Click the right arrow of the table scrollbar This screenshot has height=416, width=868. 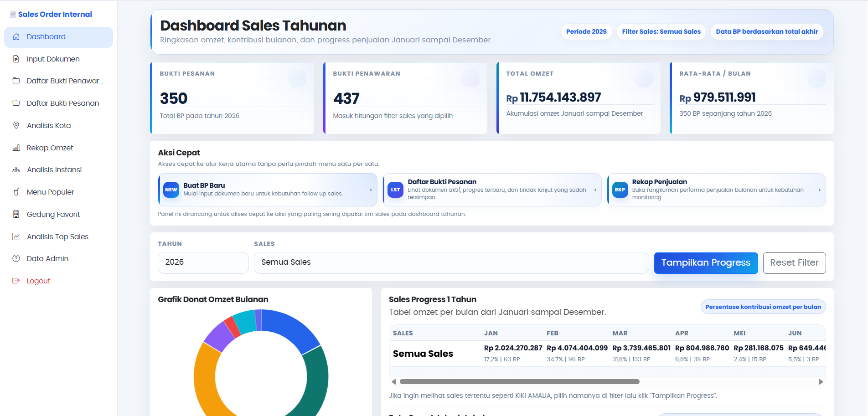(x=821, y=382)
